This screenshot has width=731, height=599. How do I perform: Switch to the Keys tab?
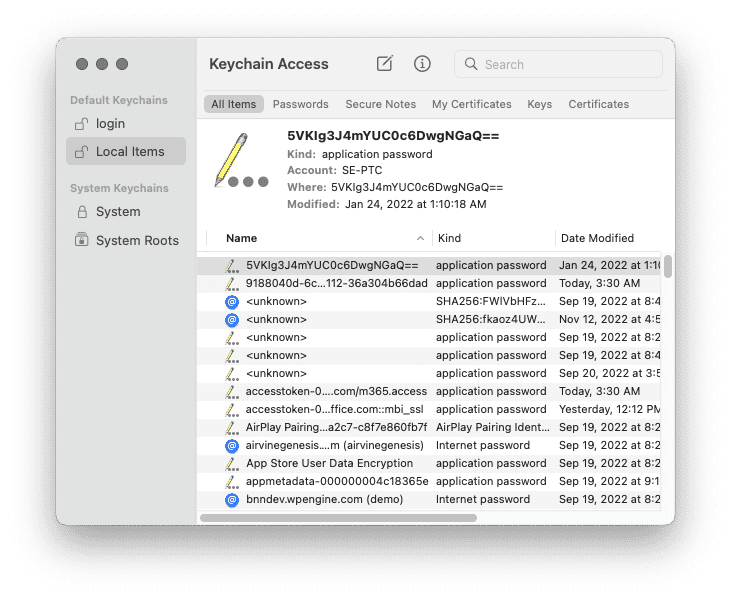click(x=539, y=104)
